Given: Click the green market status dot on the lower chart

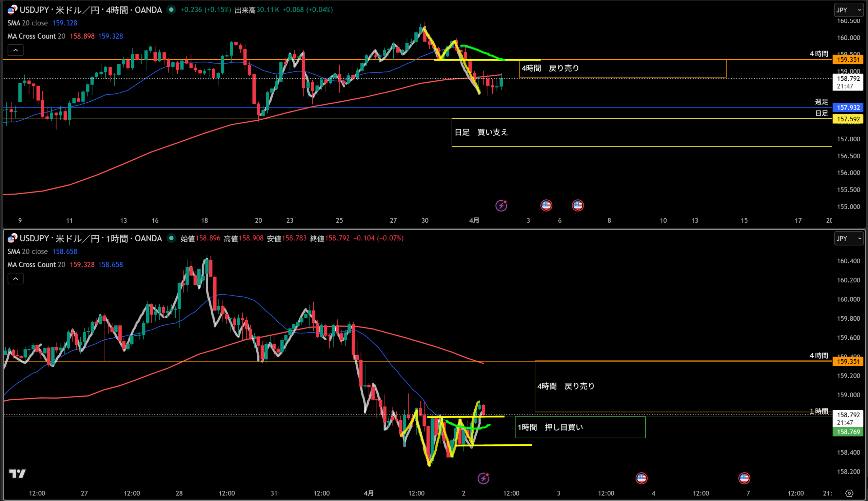Looking at the screenshot, I should (x=171, y=238).
